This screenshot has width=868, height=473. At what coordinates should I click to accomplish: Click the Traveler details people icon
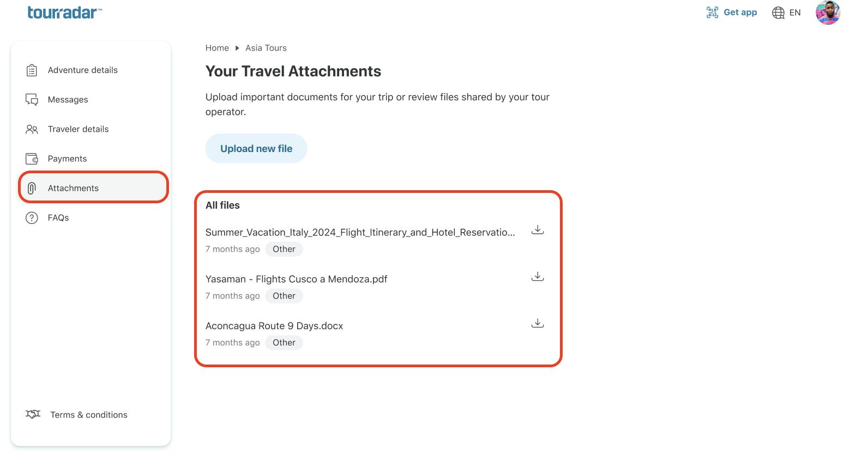[32, 129]
